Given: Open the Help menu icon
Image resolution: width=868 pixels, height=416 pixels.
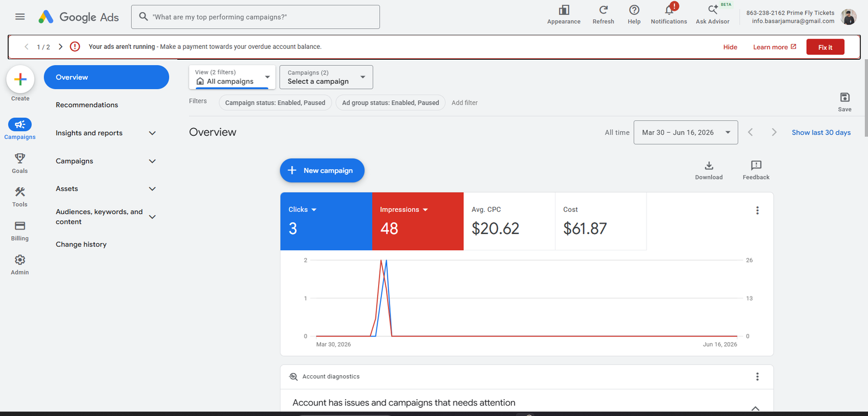Looking at the screenshot, I should point(634,15).
